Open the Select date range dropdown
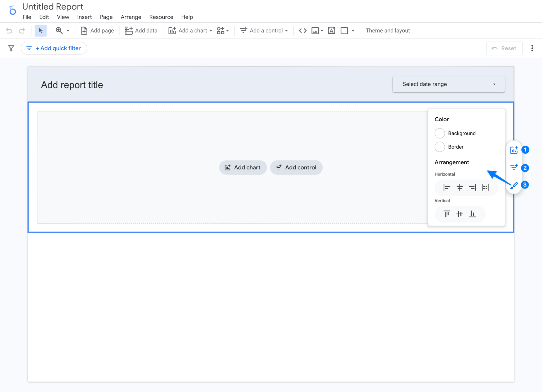 tap(448, 84)
